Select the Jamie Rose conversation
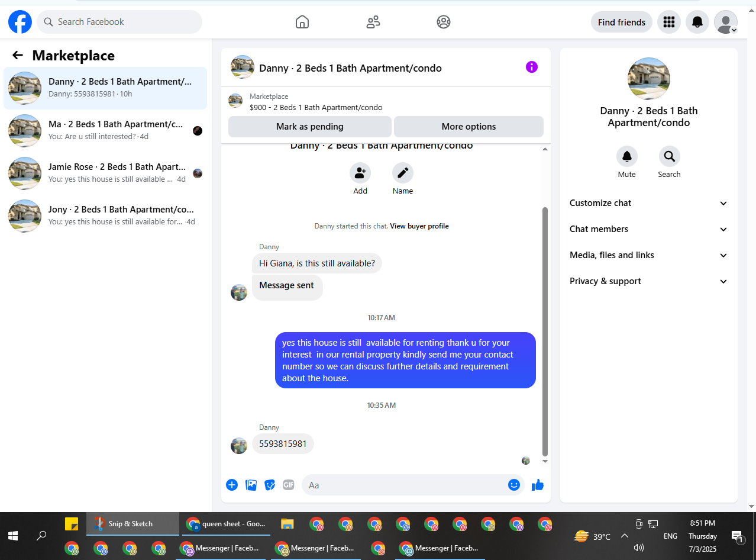This screenshot has height=560, width=756. pos(105,173)
